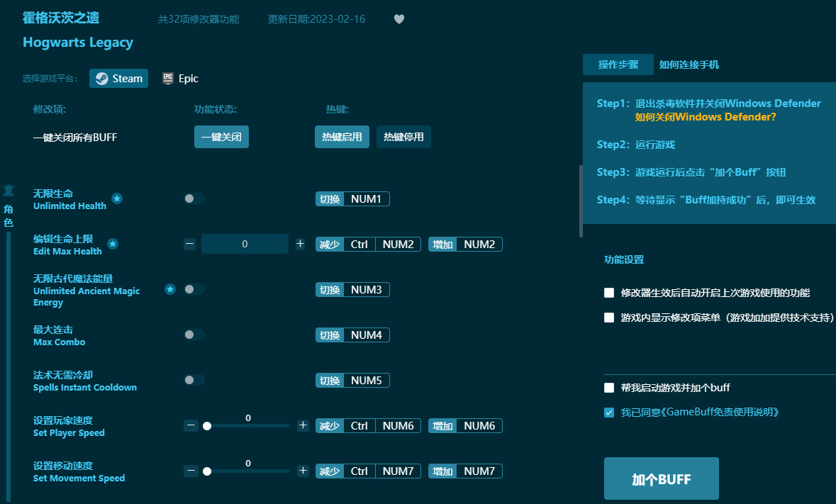Image resolution: width=836 pixels, height=504 pixels.
Task: Switch to the 如何连接手机 tab
Action: (x=689, y=65)
